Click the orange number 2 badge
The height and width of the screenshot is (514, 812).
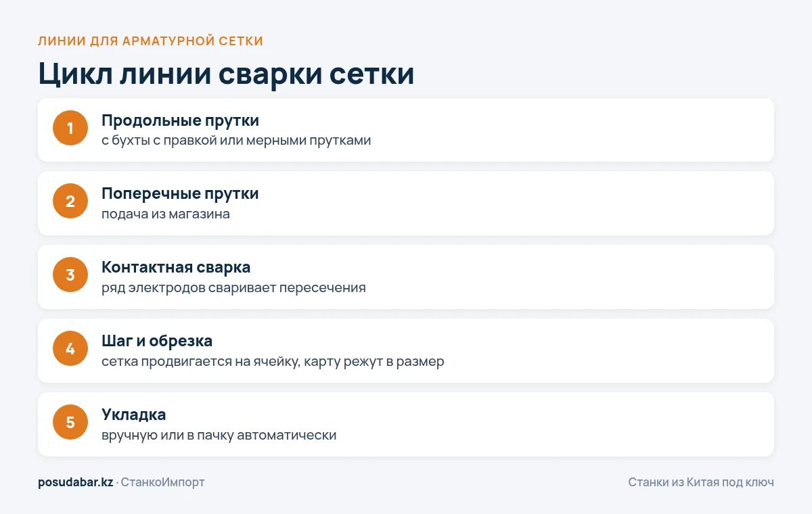coord(70,202)
